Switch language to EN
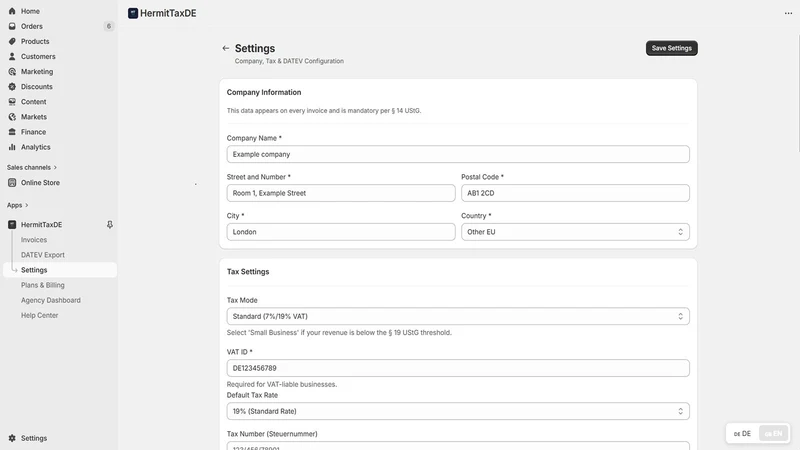 [x=773, y=434]
